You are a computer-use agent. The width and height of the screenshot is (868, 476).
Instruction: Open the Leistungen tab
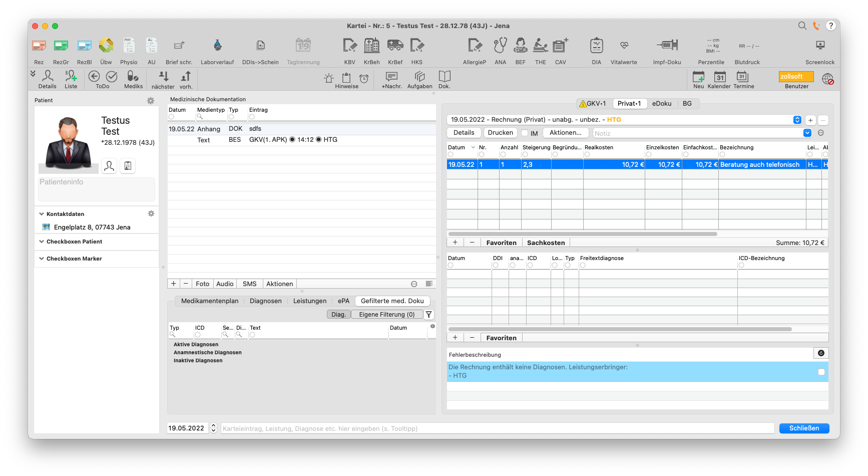pos(310,301)
